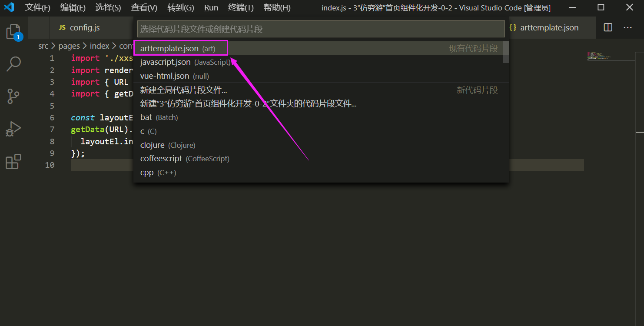Open the 编辑(E) menu
This screenshot has width=644, height=326.
point(73,8)
